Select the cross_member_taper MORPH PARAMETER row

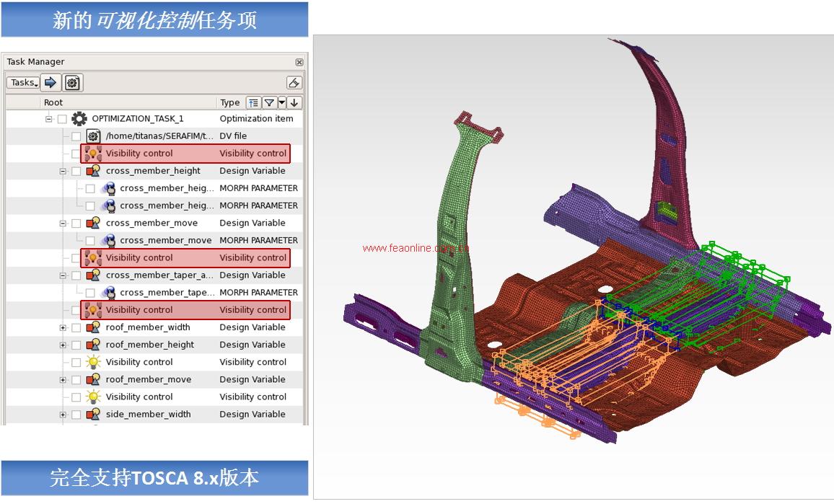166,293
